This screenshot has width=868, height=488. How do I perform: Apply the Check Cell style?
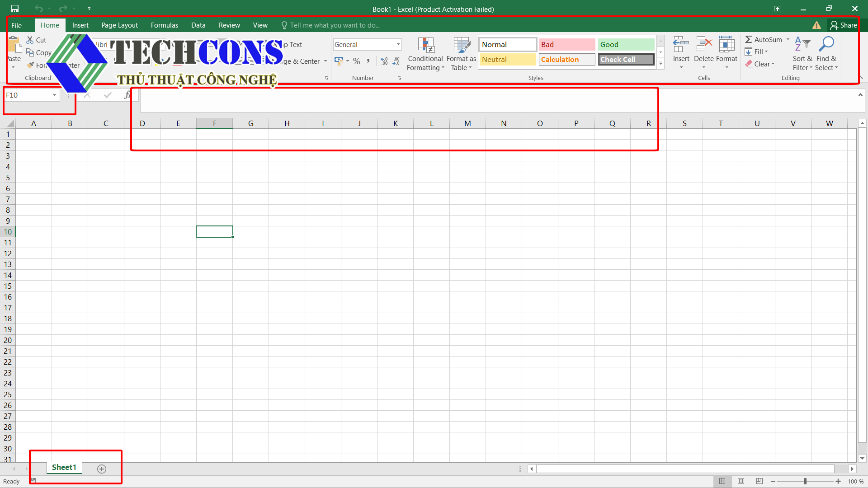[626, 59]
